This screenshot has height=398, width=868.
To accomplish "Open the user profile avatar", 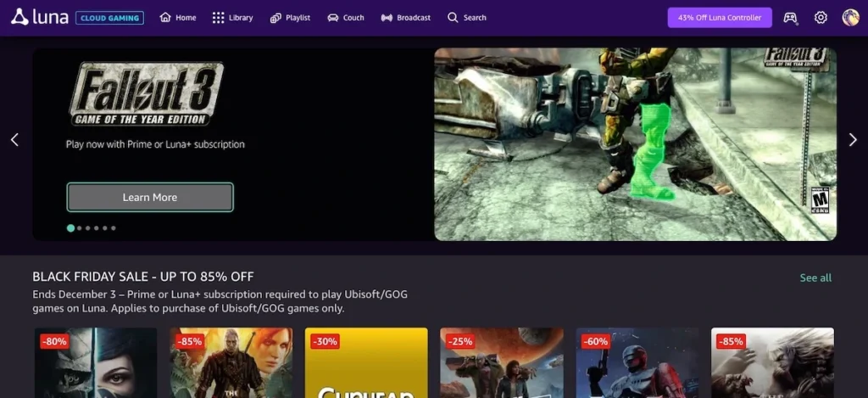I will click(851, 18).
